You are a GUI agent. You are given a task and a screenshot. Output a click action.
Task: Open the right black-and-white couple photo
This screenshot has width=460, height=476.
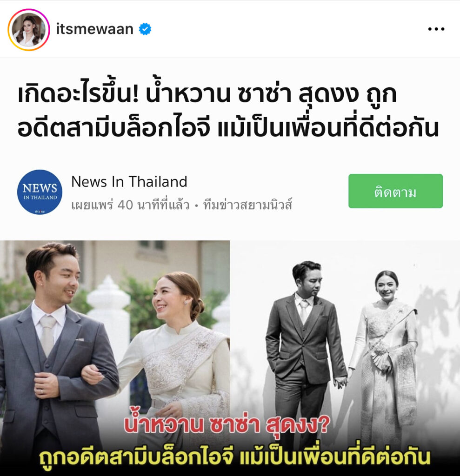tap(345, 358)
